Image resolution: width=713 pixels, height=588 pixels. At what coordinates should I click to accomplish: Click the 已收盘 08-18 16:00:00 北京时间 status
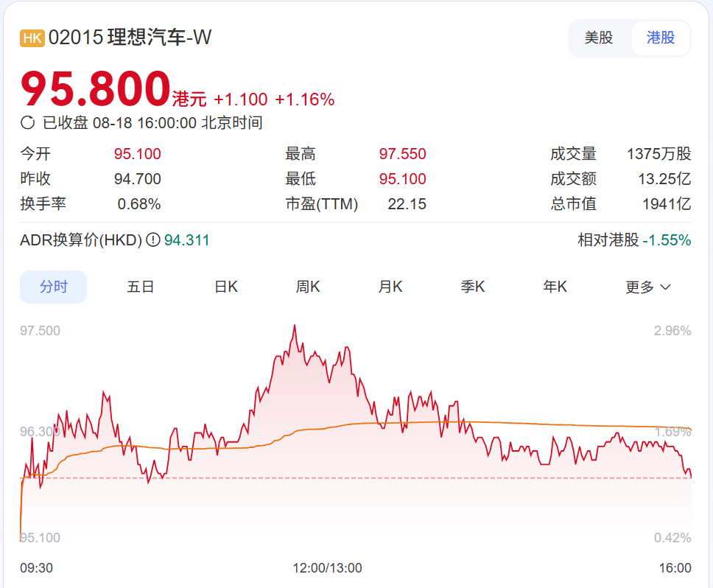[x=152, y=123]
